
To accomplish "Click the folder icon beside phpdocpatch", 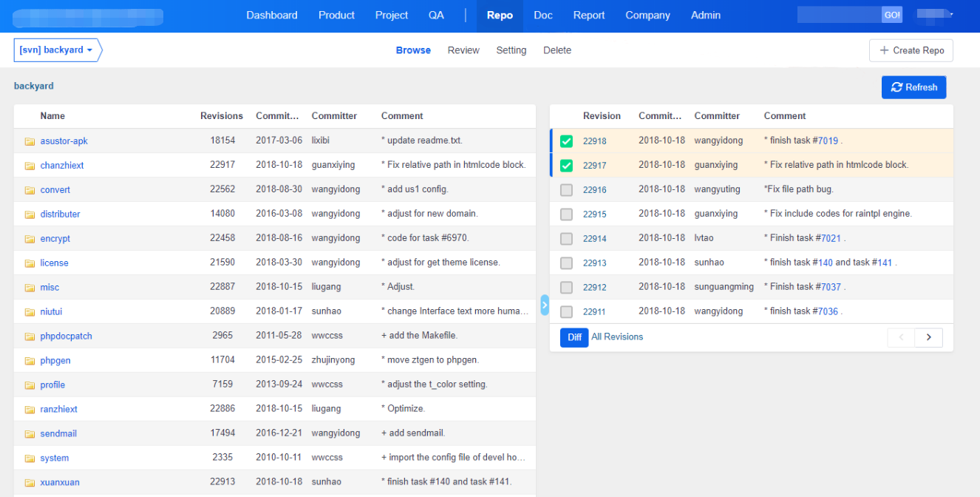I will [x=30, y=337].
